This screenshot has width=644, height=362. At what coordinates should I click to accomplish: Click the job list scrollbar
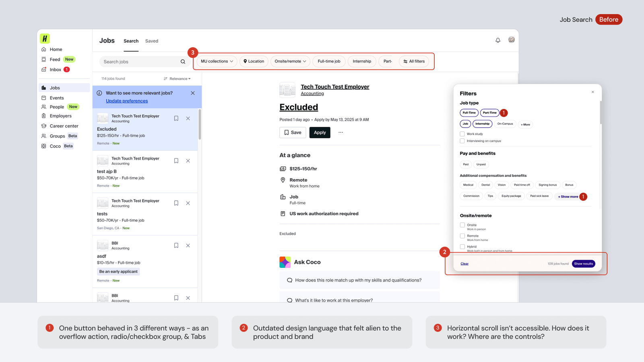click(x=200, y=125)
